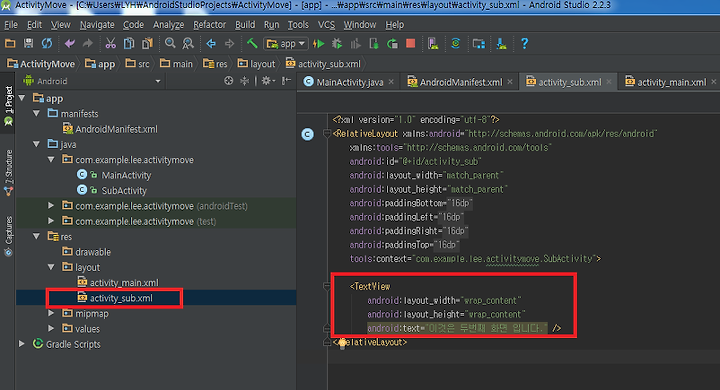Image resolution: width=720 pixels, height=390 pixels.
Task: Expand Gradle Scripts node
Action: pyautogui.click(x=22, y=344)
